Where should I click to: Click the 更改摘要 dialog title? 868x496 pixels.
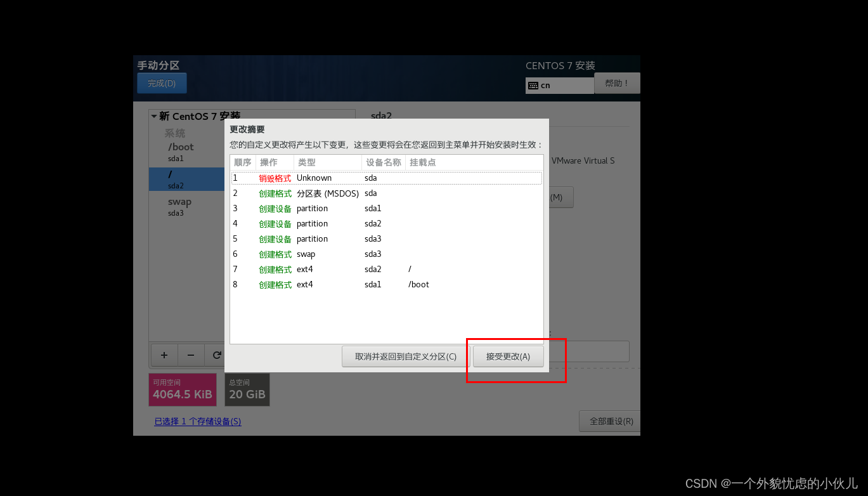coord(247,129)
